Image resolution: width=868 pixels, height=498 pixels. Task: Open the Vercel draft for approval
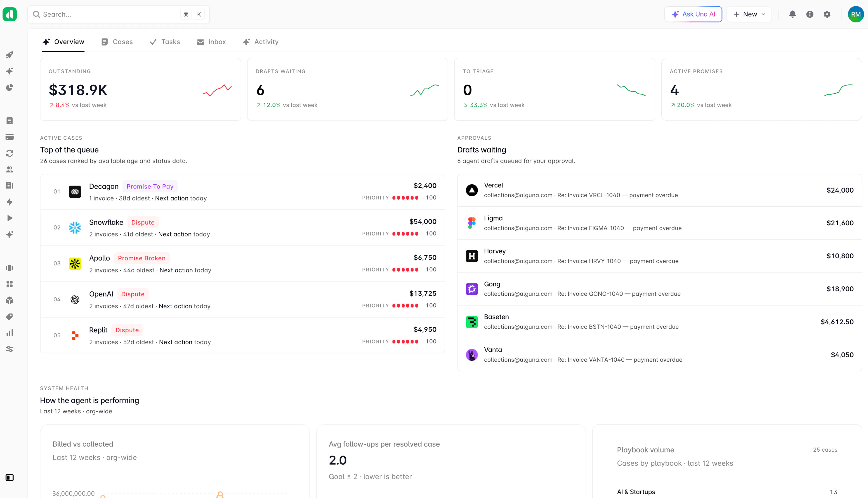tap(659, 190)
